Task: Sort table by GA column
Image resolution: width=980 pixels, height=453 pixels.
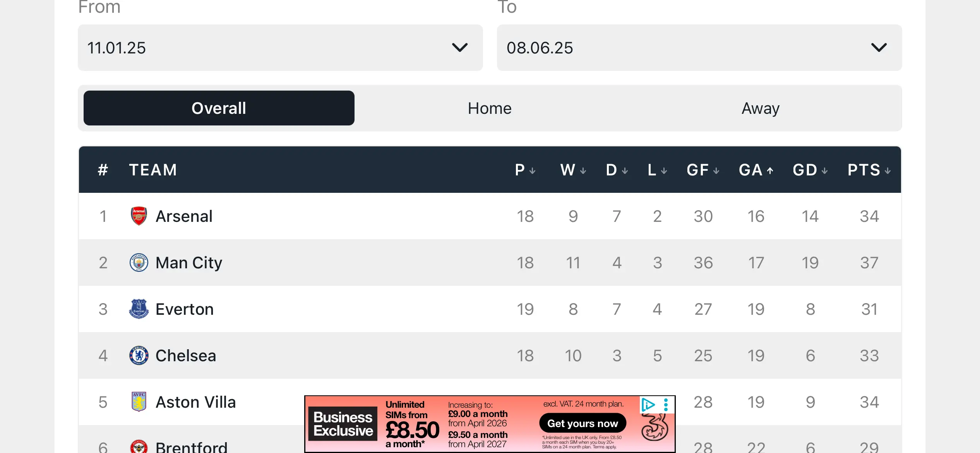Action: click(x=756, y=170)
